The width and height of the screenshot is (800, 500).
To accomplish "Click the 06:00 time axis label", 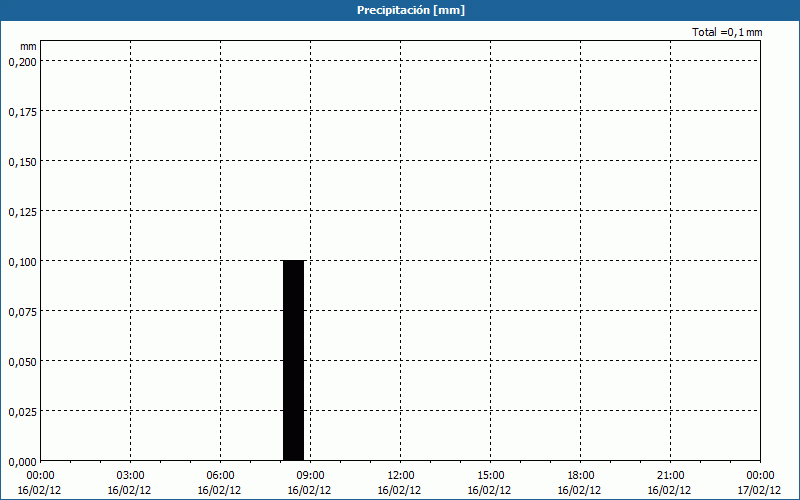I will [220, 475].
